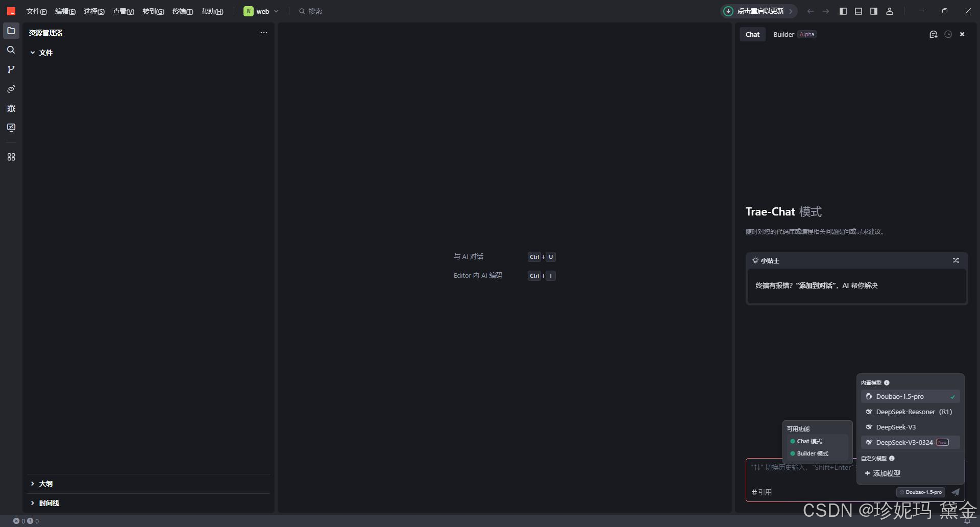The image size is (980, 527).
Task: Click the info icon beside 自定义模型
Action: click(x=892, y=458)
